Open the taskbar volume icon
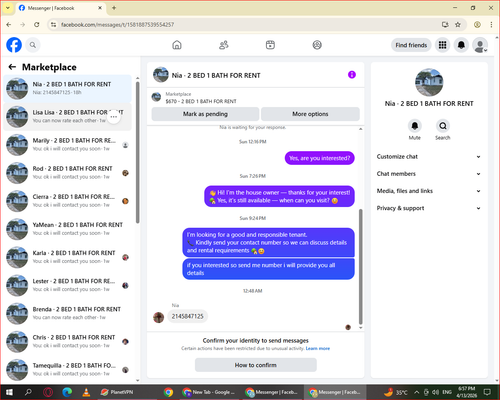The width and height of the screenshot is (500, 400). coord(435,392)
